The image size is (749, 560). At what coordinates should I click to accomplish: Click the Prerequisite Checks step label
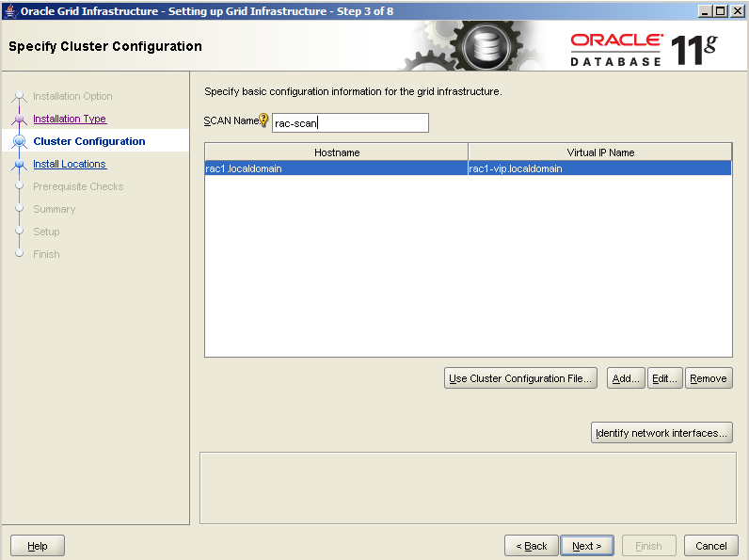coord(78,186)
